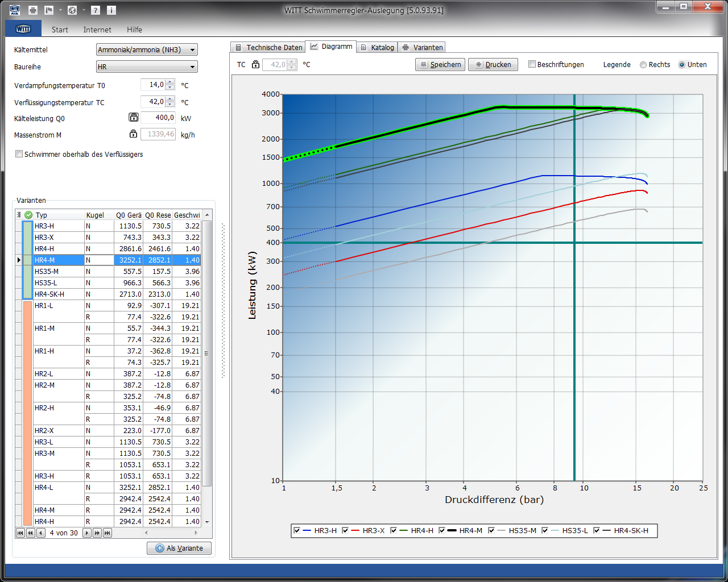Go to next record in table navigator
Image resolution: width=728 pixels, height=582 pixels.
click(87, 533)
